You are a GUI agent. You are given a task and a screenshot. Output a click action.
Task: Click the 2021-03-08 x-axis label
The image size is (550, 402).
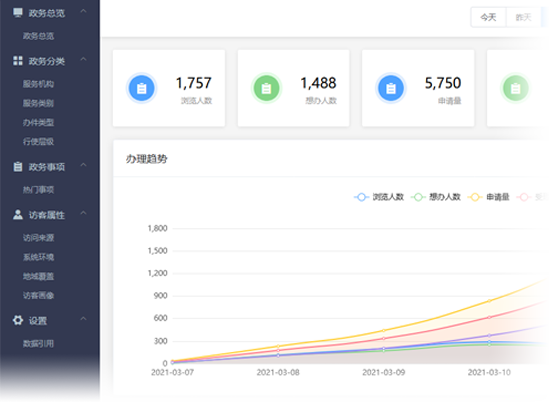pos(278,372)
